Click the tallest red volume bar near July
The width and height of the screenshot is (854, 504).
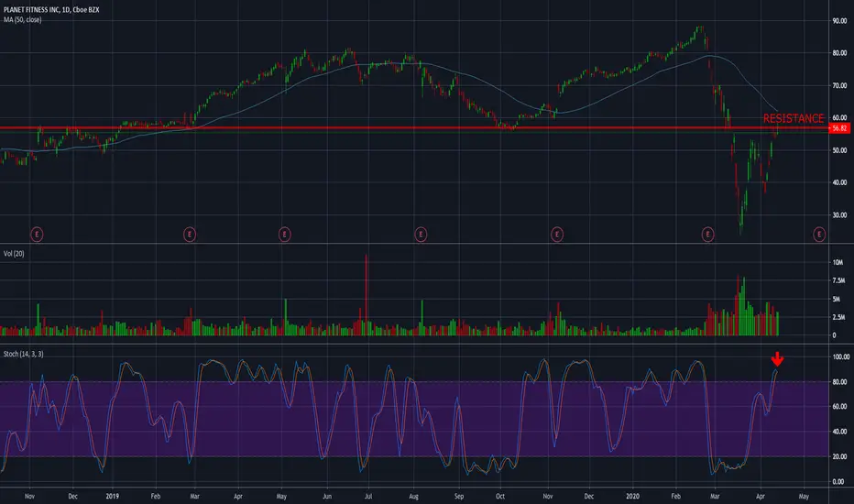pos(366,295)
